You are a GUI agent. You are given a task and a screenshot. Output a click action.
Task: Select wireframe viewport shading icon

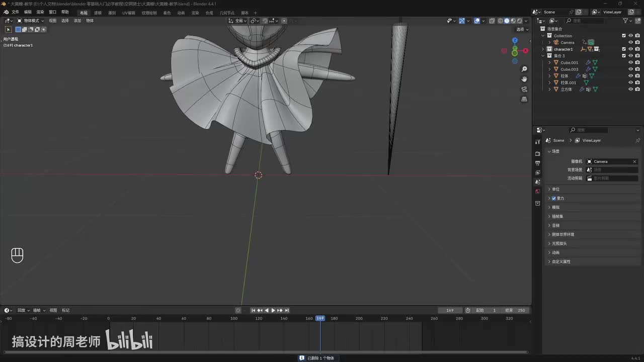(x=500, y=21)
